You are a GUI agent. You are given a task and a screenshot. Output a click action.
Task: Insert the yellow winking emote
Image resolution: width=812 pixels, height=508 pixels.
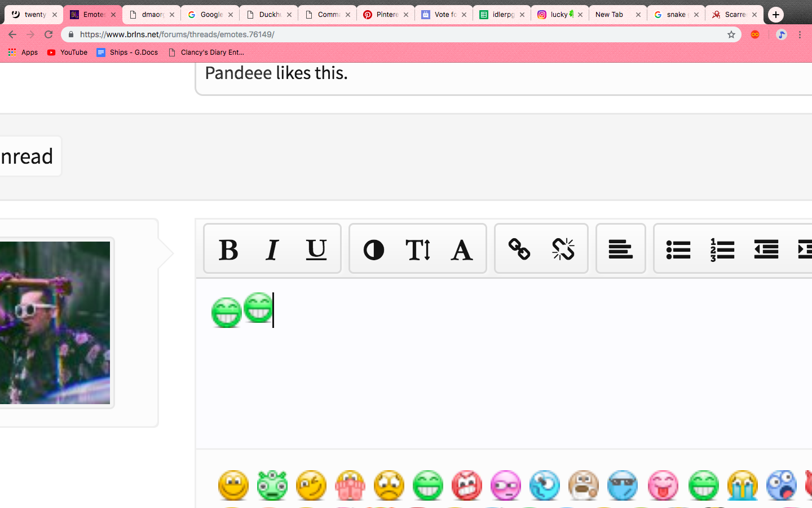[x=311, y=485]
